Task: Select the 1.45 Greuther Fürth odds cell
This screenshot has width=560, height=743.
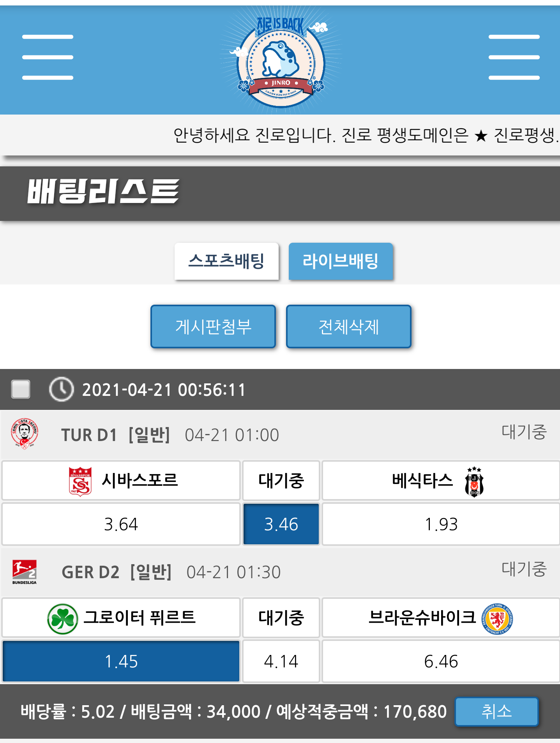Action: point(121,661)
